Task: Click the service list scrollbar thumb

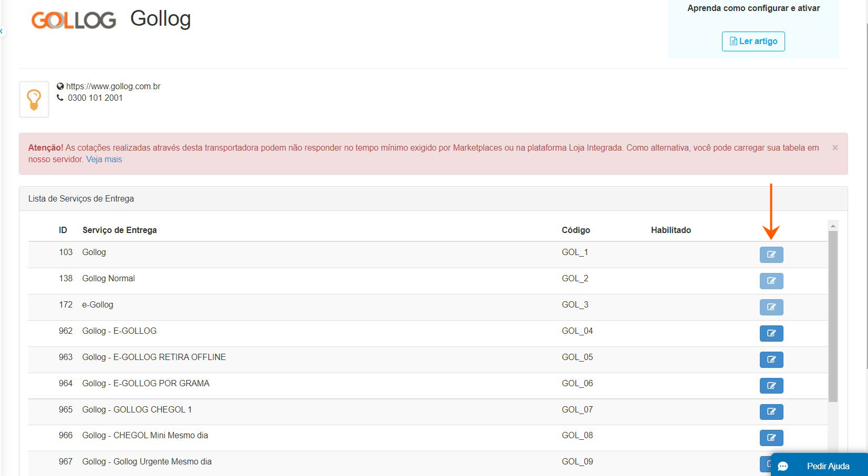Action: (833, 315)
